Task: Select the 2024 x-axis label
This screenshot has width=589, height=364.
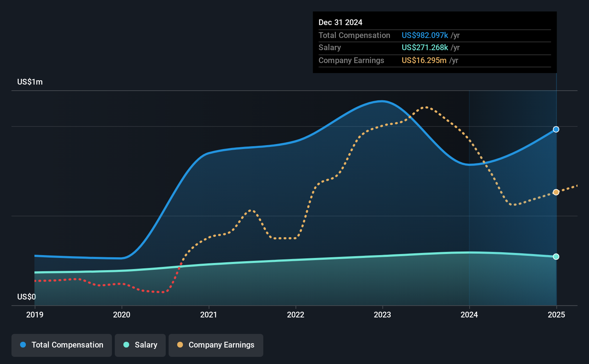Action: (469, 315)
